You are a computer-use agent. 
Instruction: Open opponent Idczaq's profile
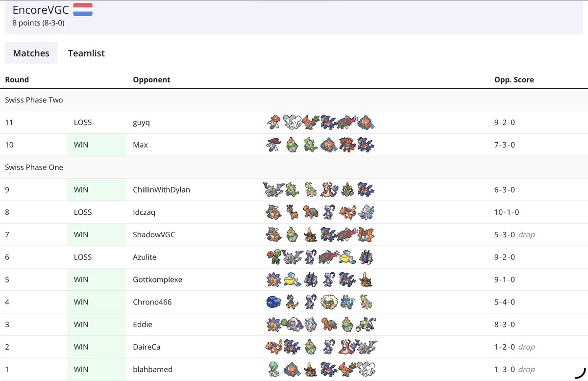click(145, 212)
